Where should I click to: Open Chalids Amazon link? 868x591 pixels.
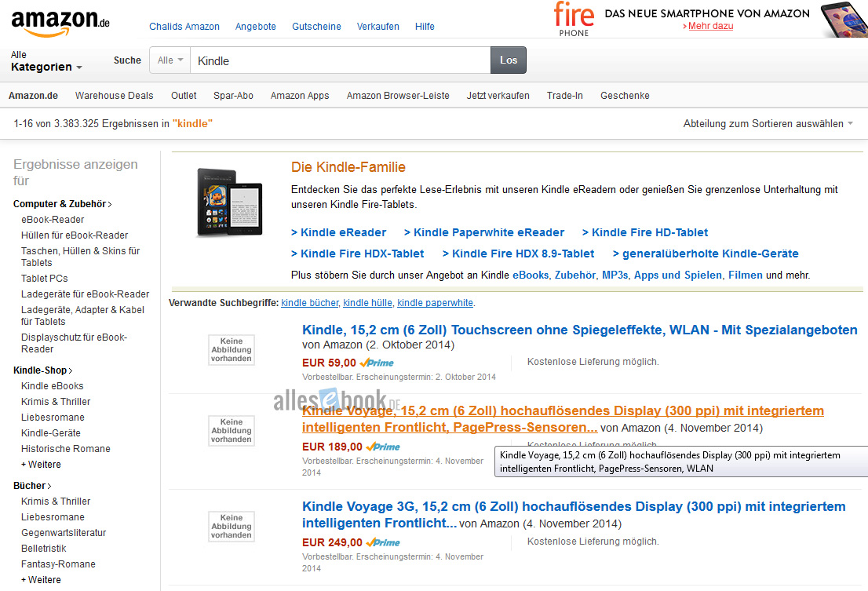184,27
